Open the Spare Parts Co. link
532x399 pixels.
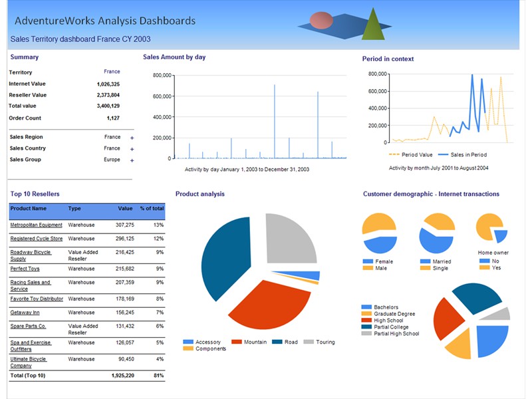click(x=28, y=326)
